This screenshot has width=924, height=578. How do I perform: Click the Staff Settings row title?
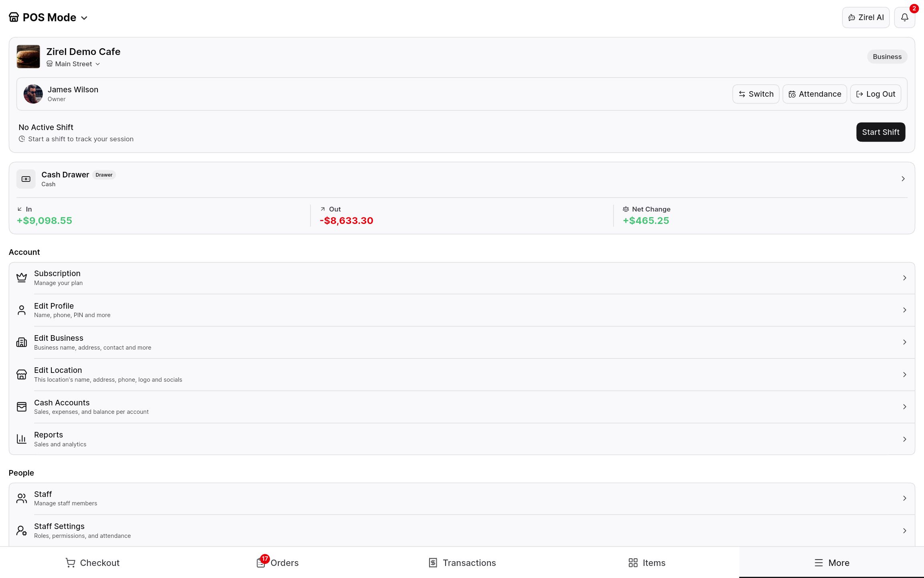click(59, 526)
